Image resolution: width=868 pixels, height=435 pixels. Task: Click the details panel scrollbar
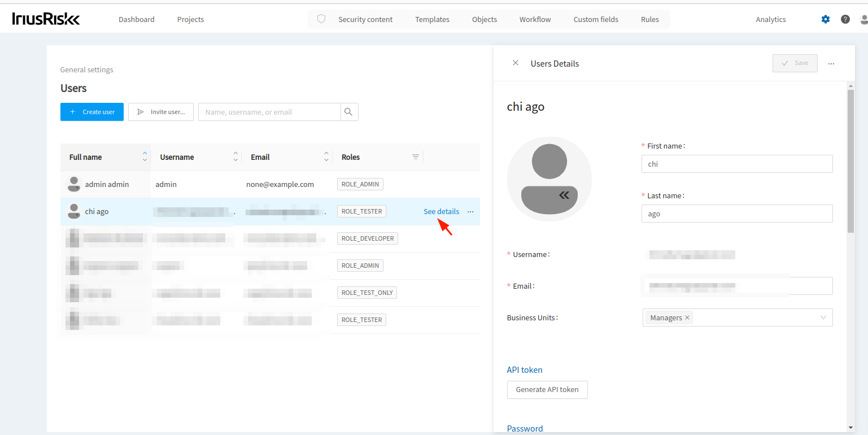pos(850,158)
